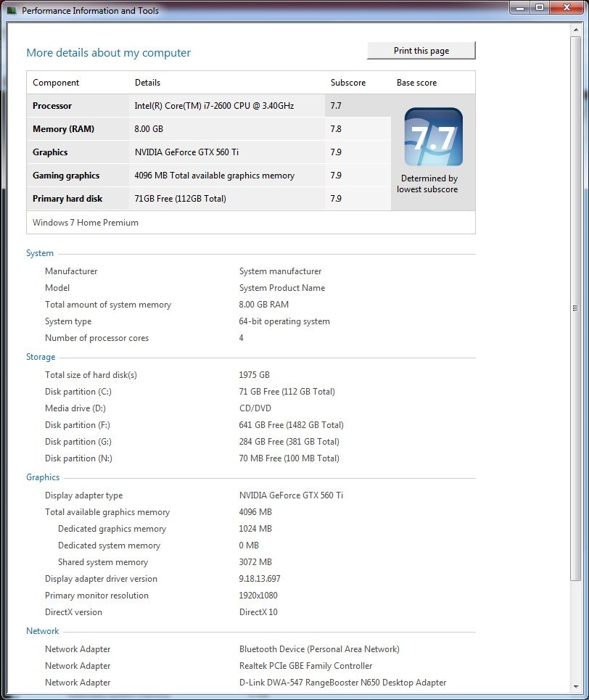
Task: Click the 7.7 base score Windows logo
Action: [433, 136]
